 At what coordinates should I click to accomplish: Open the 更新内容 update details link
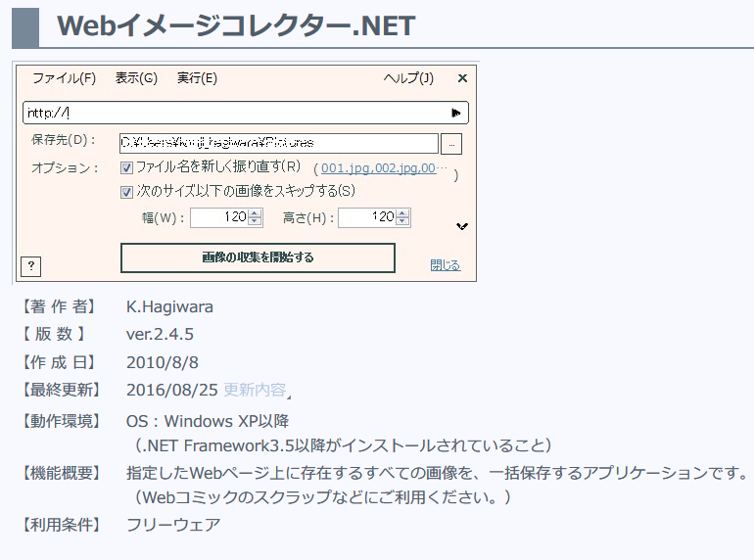tap(255, 390)
